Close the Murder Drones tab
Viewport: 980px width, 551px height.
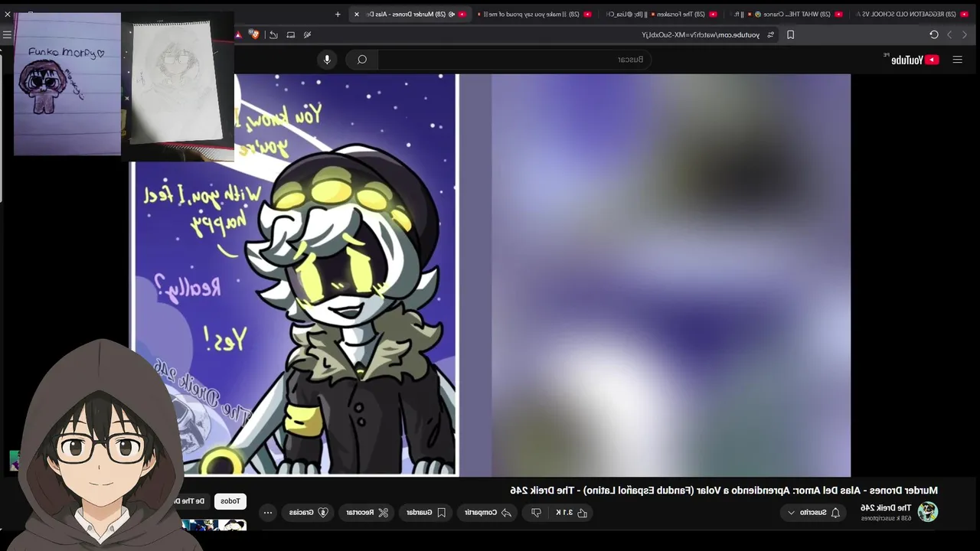(356, 14)
